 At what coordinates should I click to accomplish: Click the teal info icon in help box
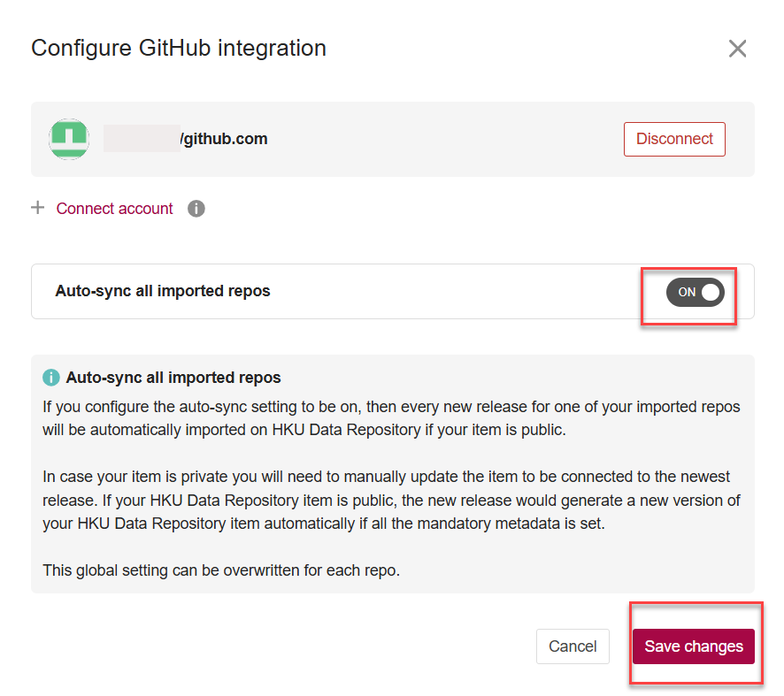(x=51, y=378)
